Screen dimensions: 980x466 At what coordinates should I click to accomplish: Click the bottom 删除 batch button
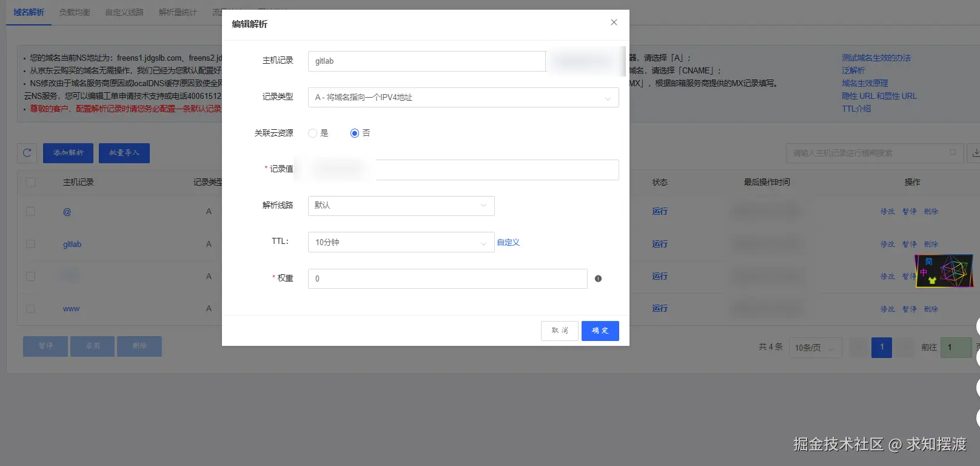point(139,346)
